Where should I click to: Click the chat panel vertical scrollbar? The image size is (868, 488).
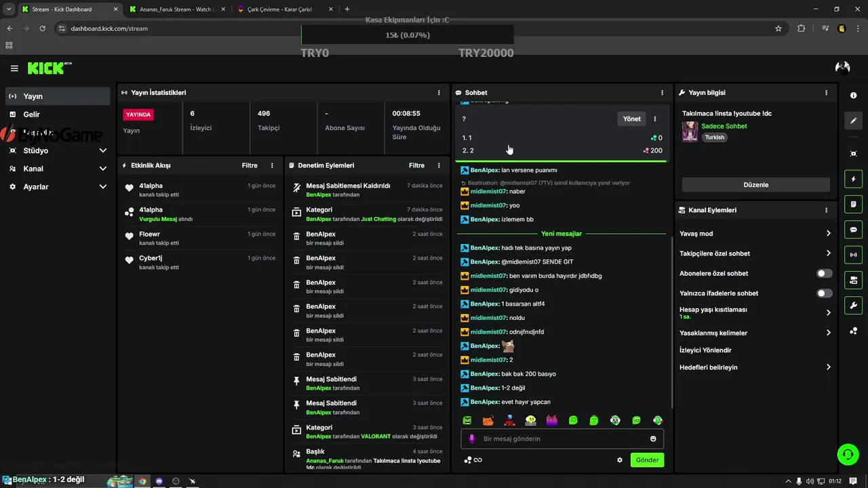(672, 322)
